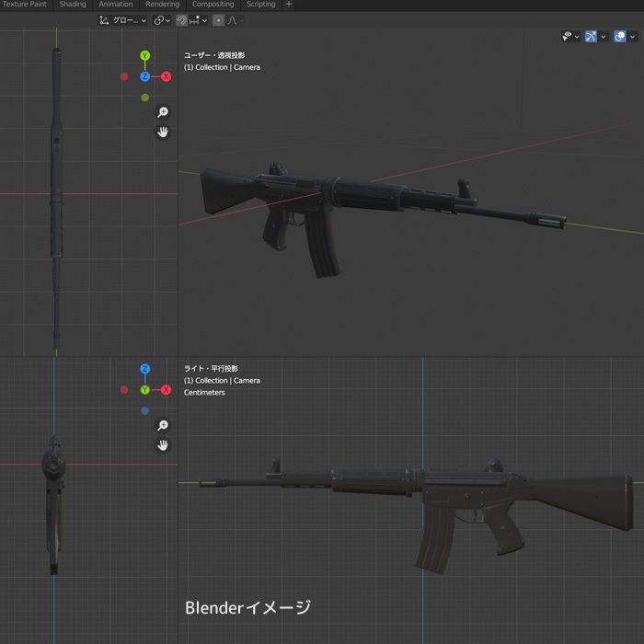
Task: Expand the overlays options arrow
Action: tap(632, 37)
